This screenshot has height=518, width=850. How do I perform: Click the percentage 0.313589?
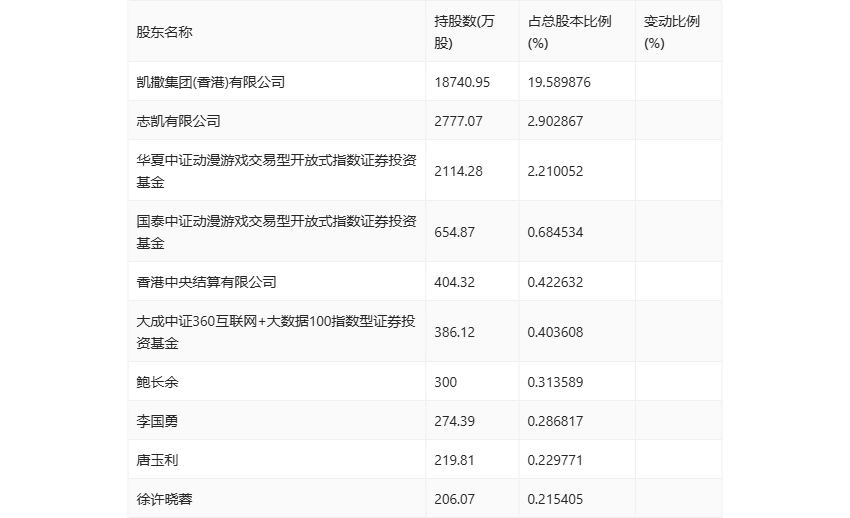(x=555, y=382)
